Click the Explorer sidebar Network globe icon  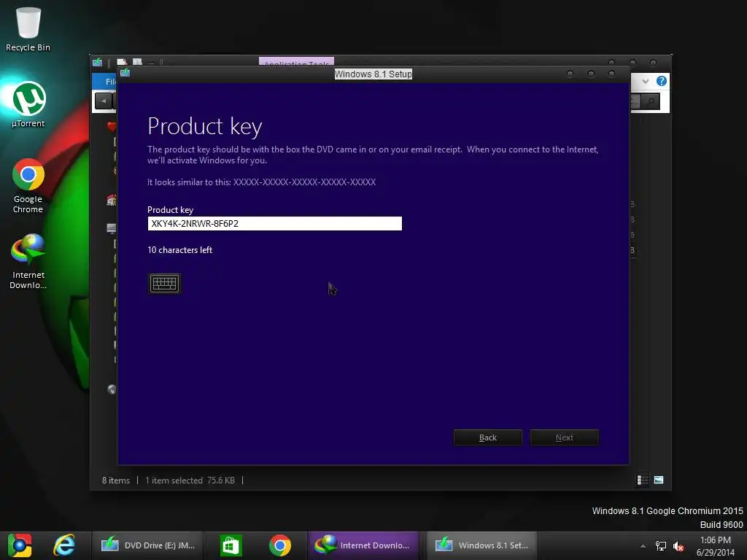[112, 389]
